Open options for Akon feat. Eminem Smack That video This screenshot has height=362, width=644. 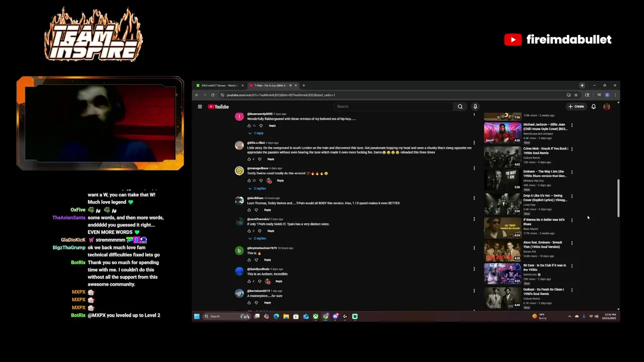(x=572, y=243)
